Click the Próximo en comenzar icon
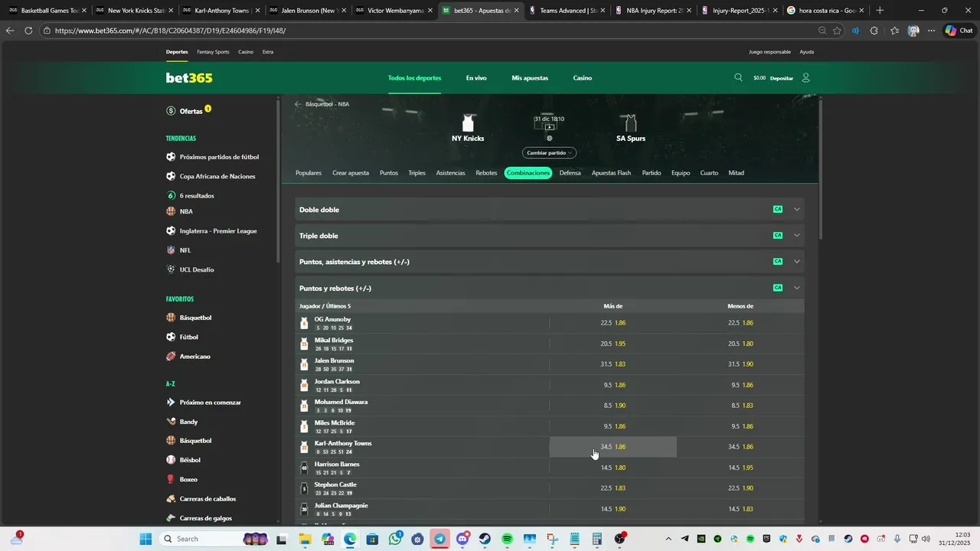 click(x=171, y=402)
